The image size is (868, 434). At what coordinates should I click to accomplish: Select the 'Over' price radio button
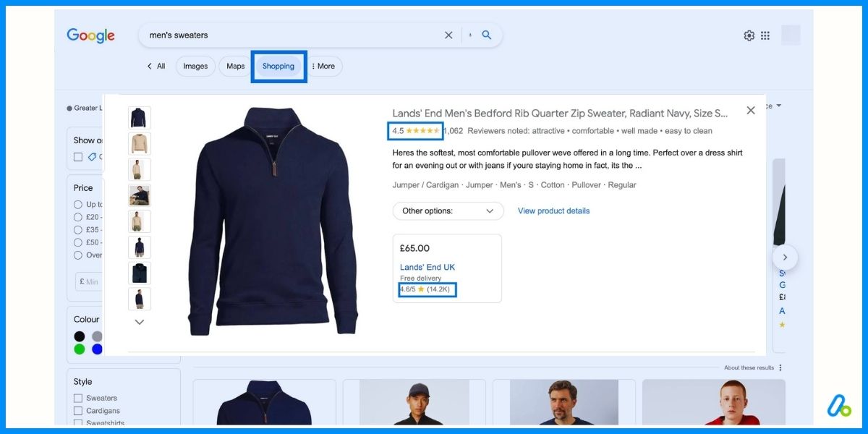[x=78, y=255]
